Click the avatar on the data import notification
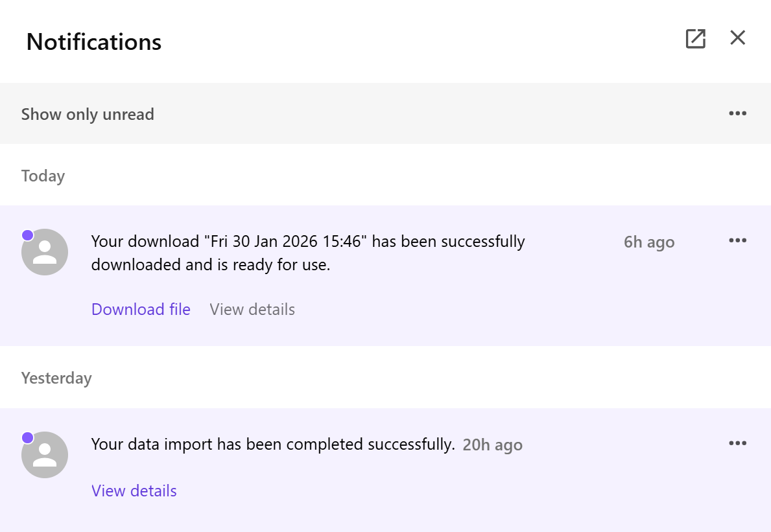 coord(45,455)
